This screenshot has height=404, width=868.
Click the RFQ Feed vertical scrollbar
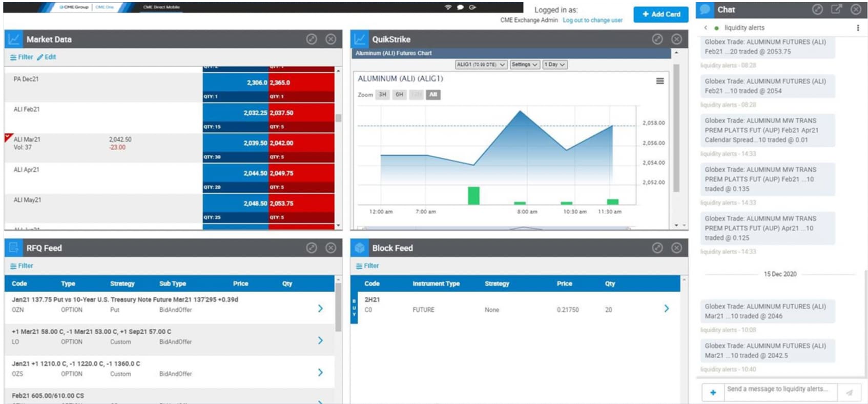point(338,308)
